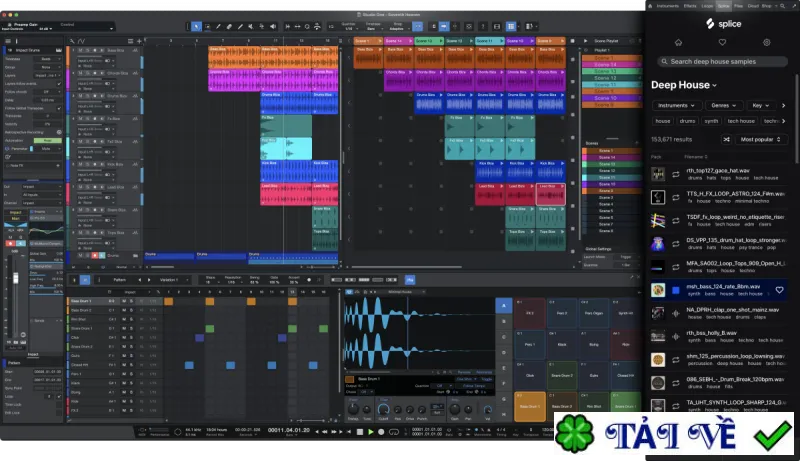Toggle loop in the transport bar
The width and height of the screenshot is (800, 461).
pyautogui.click(x=393, y=431)
